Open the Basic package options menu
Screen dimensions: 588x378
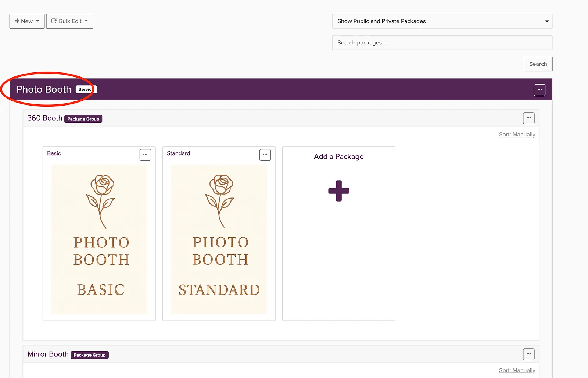pos(145,154)
